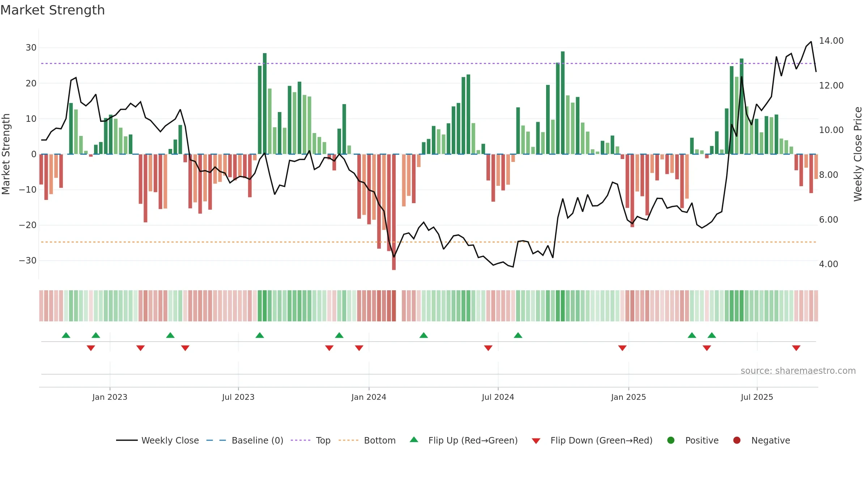The width and height of the screenshot is (868, 488).
Task: Toggle the Positive legend entry
Action: click(693, 440)
